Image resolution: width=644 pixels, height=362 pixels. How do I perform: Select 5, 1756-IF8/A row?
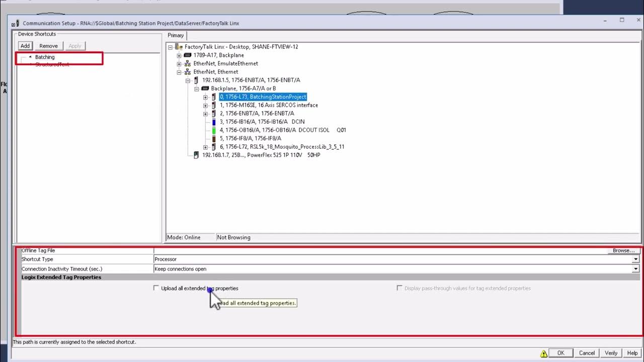coord(251,138)
